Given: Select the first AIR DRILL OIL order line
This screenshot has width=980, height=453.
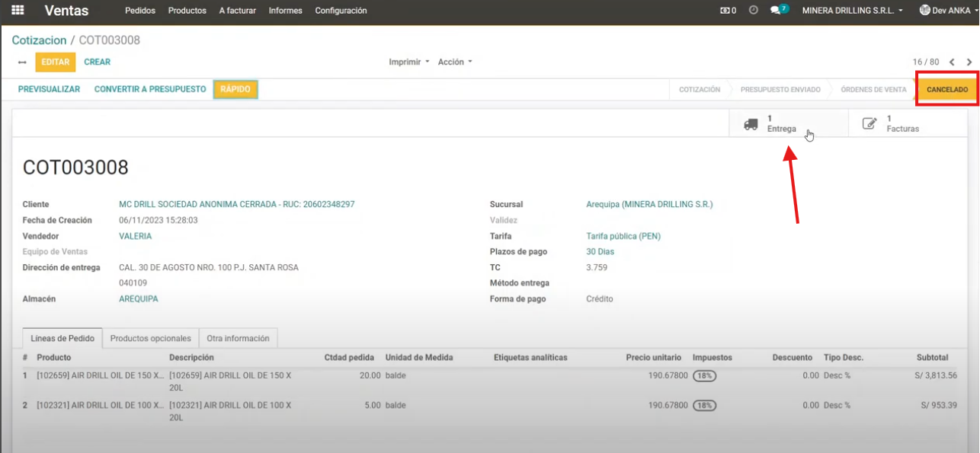Looking at the screenshot, I should 100,375.
